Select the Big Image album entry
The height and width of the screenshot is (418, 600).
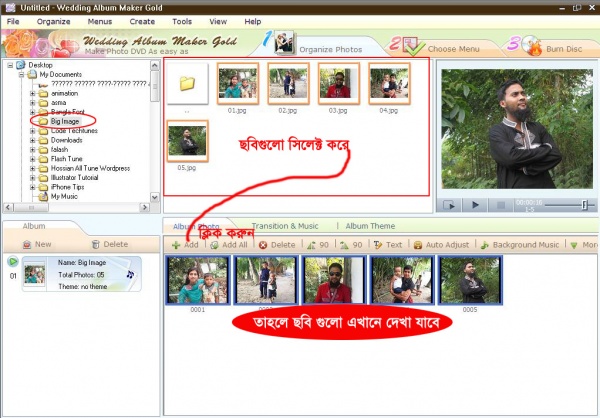[82, 274]
